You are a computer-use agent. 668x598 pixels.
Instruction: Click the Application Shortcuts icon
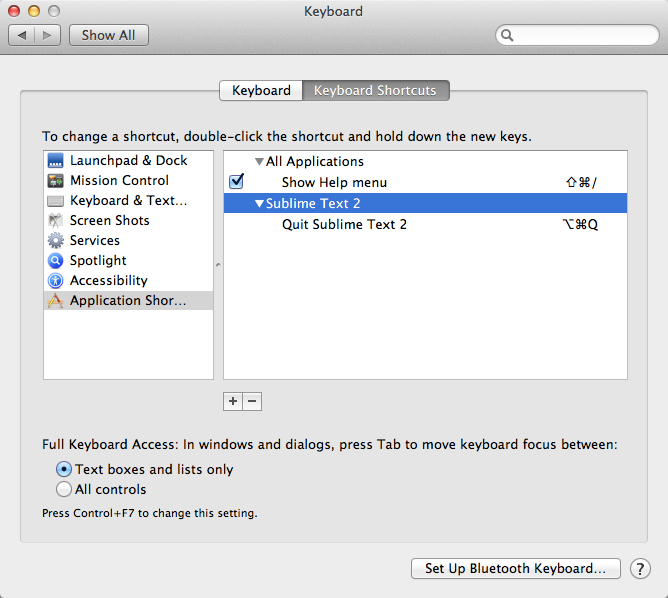pyautogui.click(x=55, y=301)
